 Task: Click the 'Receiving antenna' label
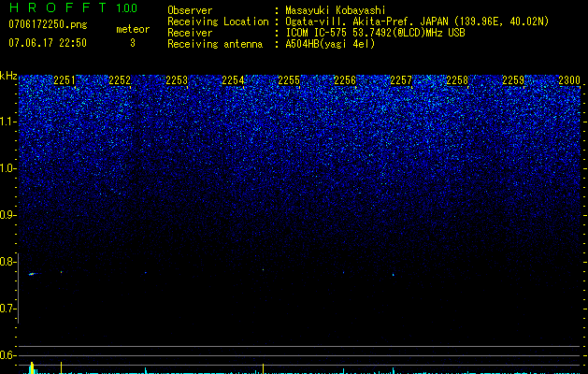point(215,44)
